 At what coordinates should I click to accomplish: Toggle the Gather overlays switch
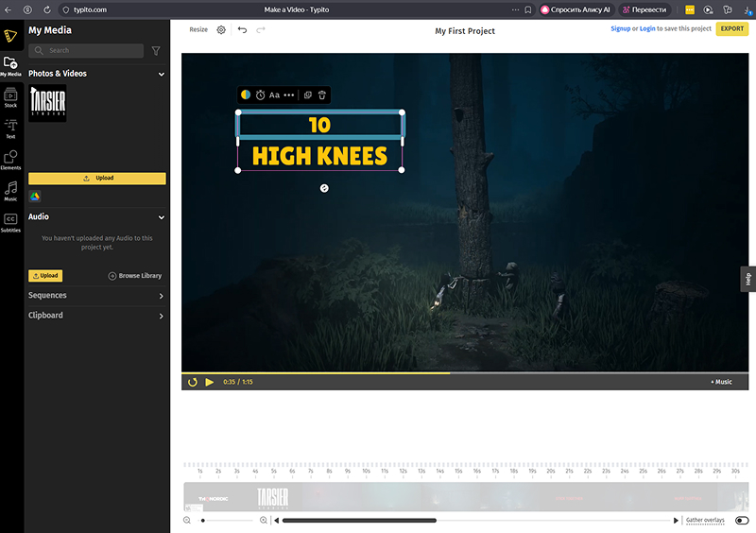[742, 521]
